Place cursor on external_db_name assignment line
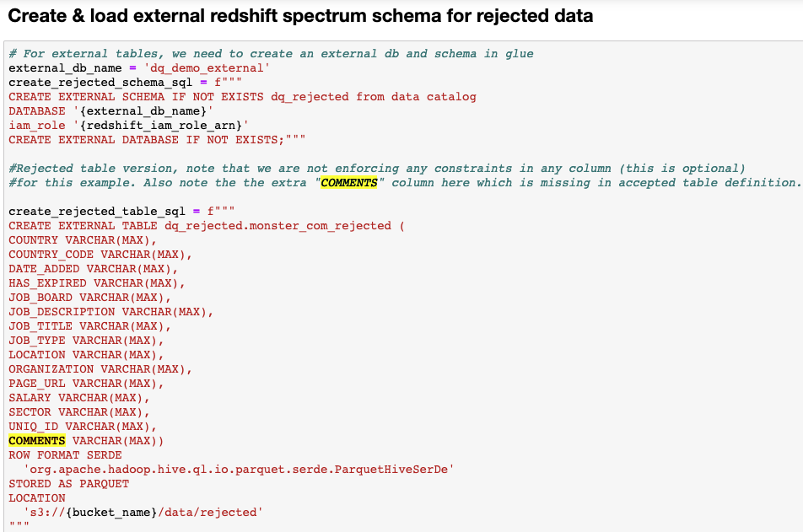Viewport: 803px width, 532px height. click(139, 68)
